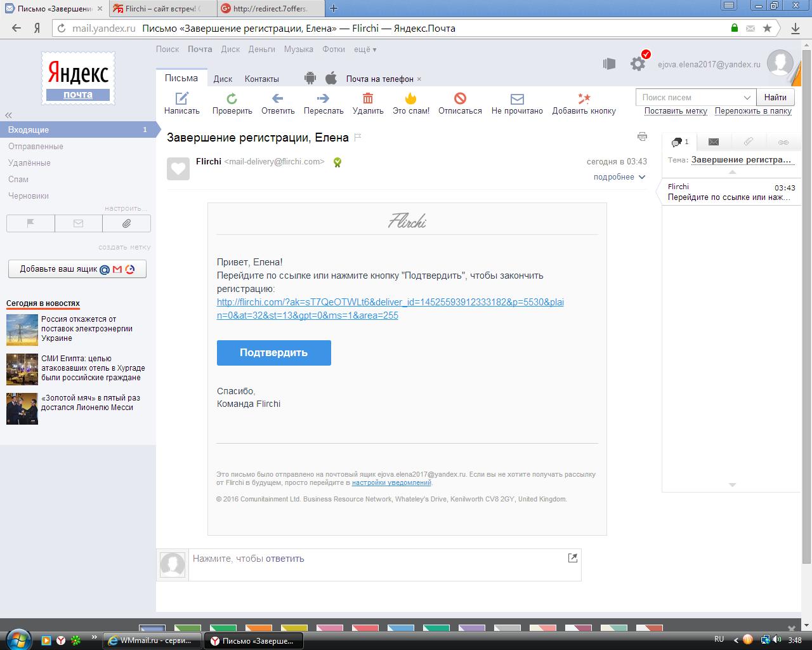Click the up arrow in the thread panel
Image resolution: width=812 pixels, height=650 pixels.
(x=732, y=172)
